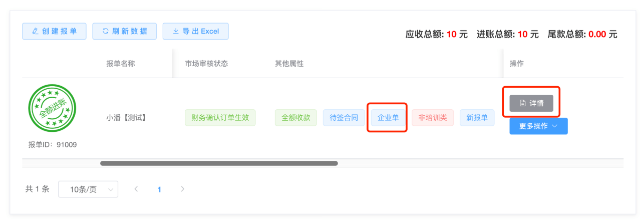Go to next page arrow
Image resolution: width=644 pixels, height=224 pixels.
[182, 189]
